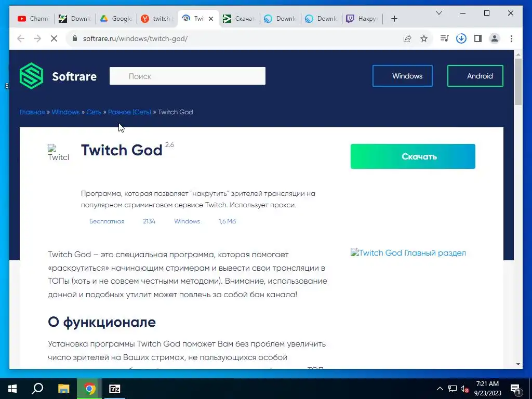Click the Chrome taskbar icon
The width and height of the screenshot is (532, 399).
click(89, 389)
